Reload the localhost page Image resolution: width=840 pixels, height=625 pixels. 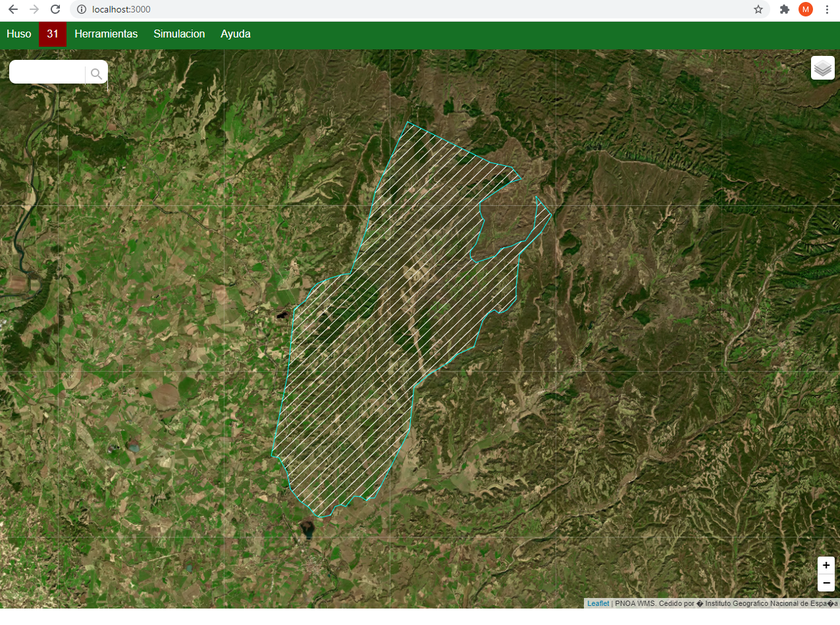click(x=55, y=9)
